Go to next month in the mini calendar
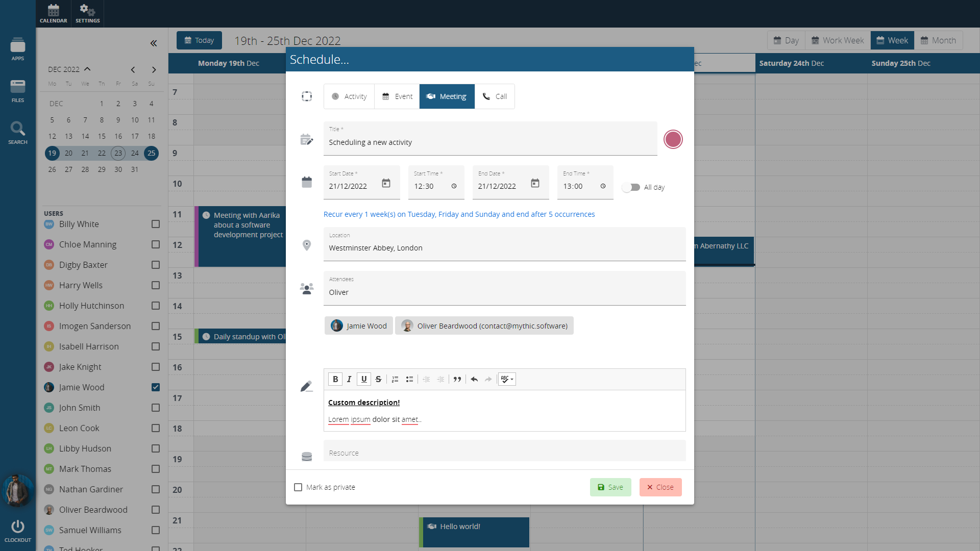Screen dimensions: 980x551 (x=154, y=69)
